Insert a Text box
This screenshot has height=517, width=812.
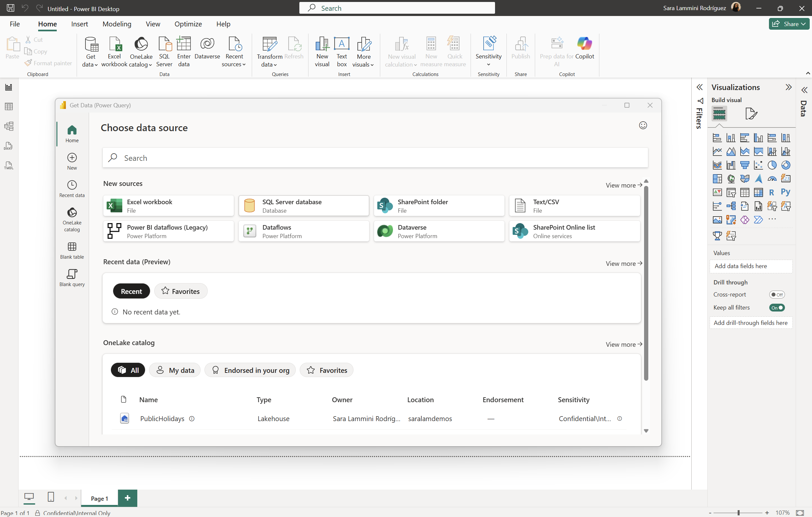click(x=341, y=52)
